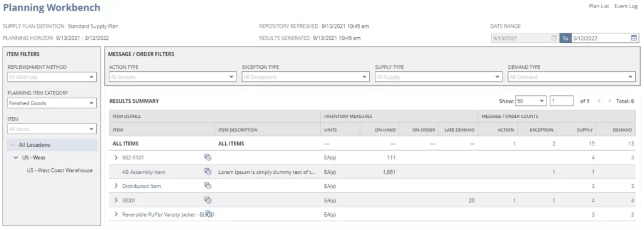Click the page number input field
This screenshot has width=644, height=230.
point(562,101)
